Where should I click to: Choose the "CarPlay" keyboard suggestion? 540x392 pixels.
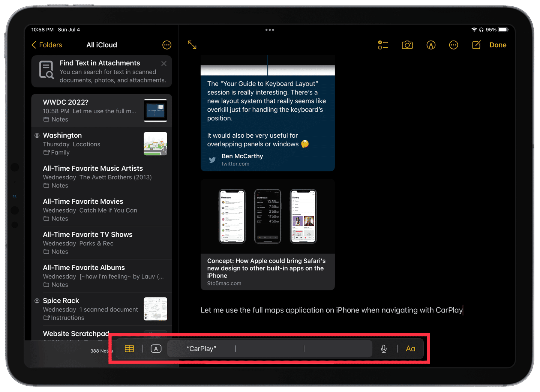pos(202,348)
